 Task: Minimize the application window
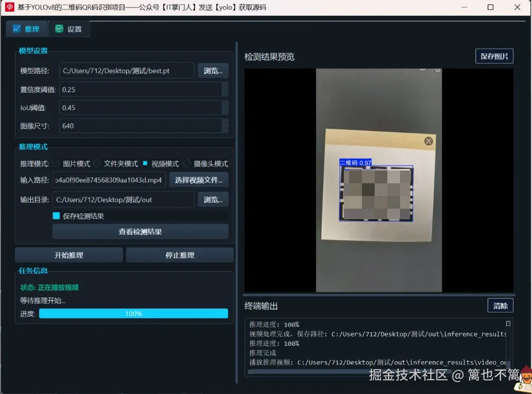point(465,7)
